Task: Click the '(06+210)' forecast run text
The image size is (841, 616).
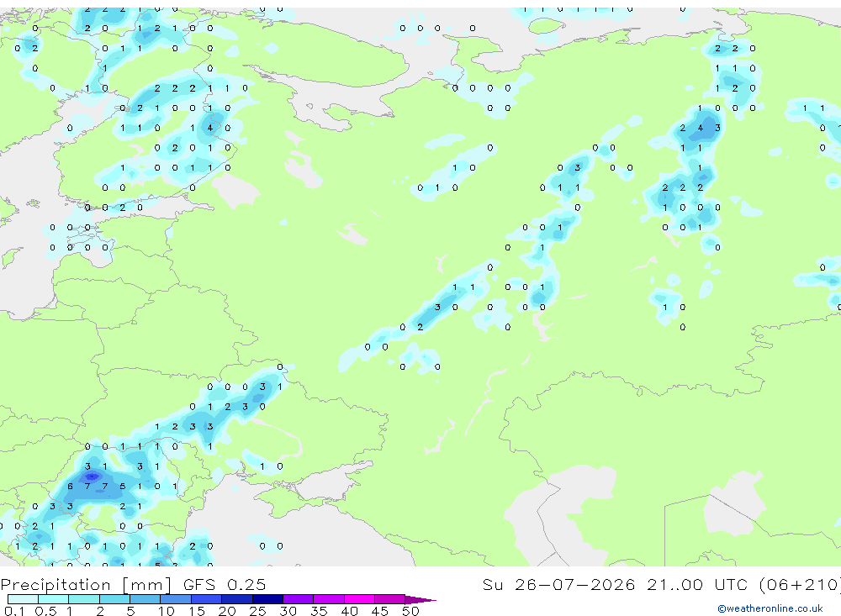Action: (801, 584)
